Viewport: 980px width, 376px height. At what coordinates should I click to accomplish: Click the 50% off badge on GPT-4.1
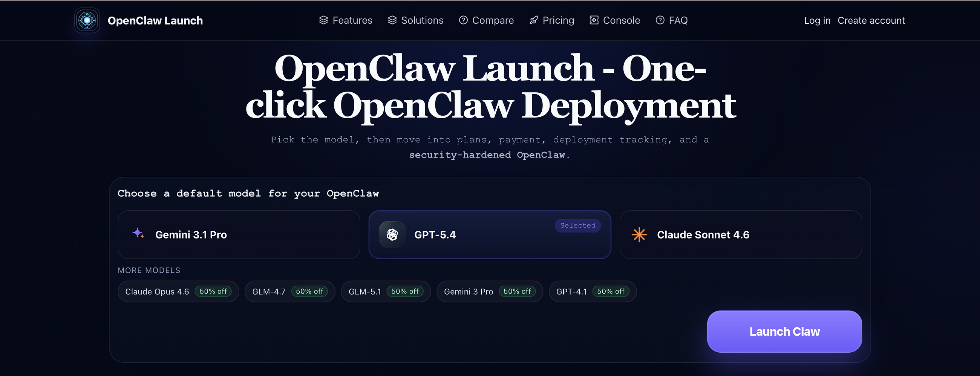tap(611, 292)
